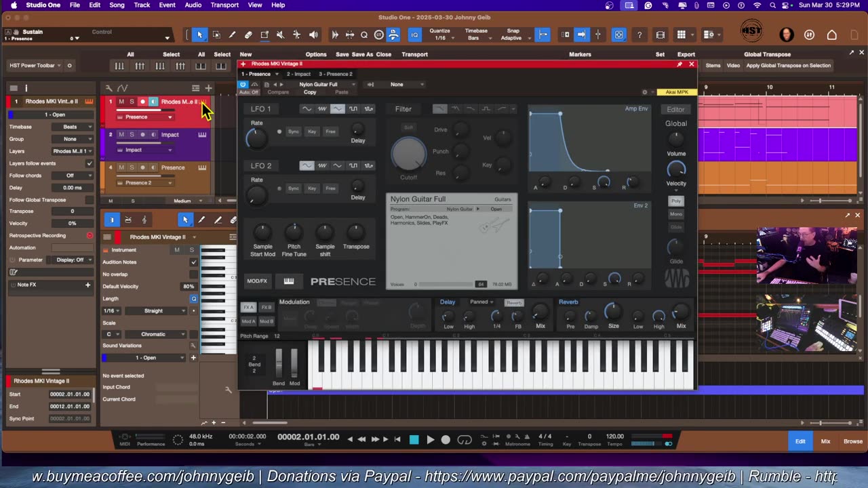Screen dimensions: 868x488
Task: Click the Record transport button
Action: tap(446, 440)
